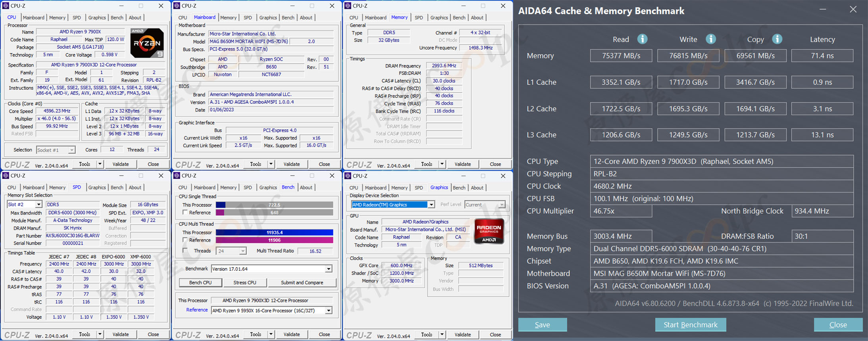The image size is (868, 341).
Task: Switch to Mainboard tab in the CPU tab window
Action: pyautogui.click(x=33, y=17)
